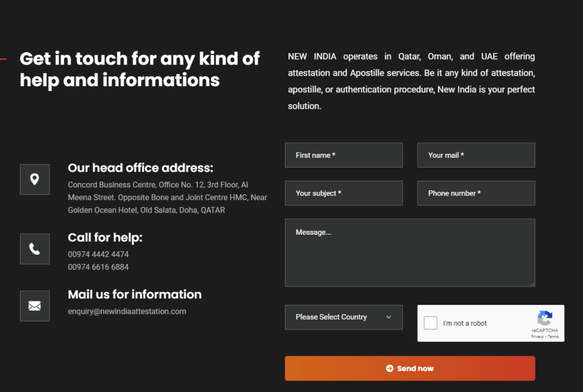Open the reCAPTCHA Terms link
Viewport: 583px width, 392px height.
pyautogui.click(x=553, y=337)
